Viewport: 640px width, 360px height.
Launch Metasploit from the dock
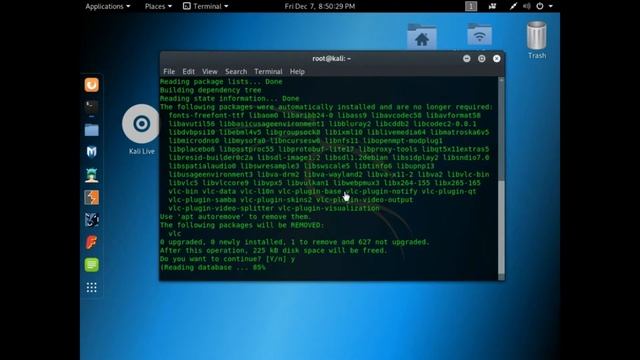point(91,152)
